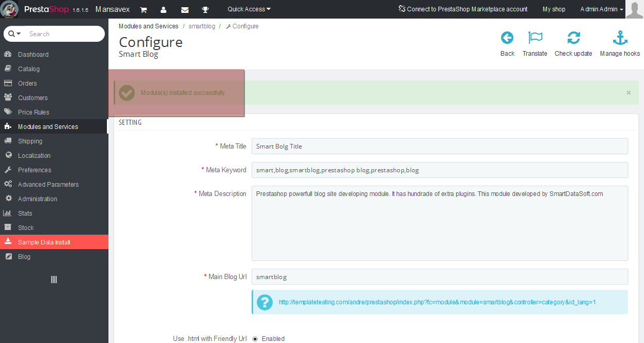Click the Dashboard sidebar icon

tap(8, 54)
